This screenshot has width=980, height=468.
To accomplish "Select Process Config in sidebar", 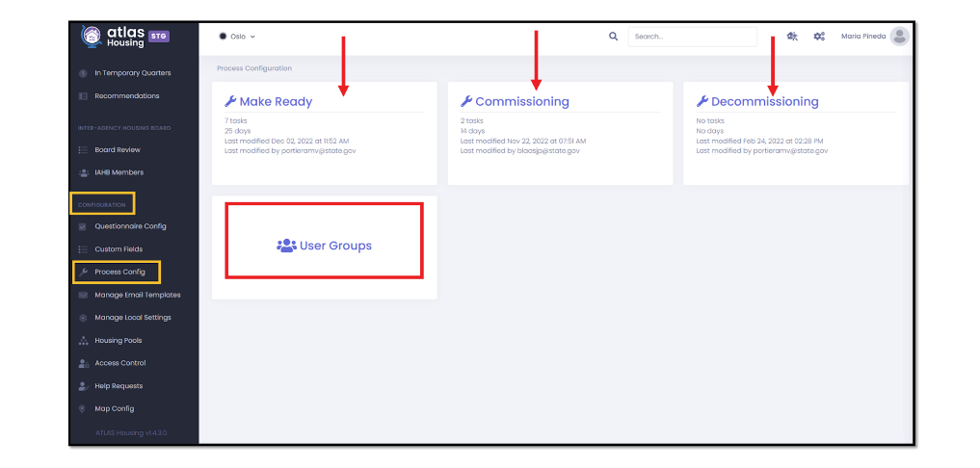I will (120, 272).
